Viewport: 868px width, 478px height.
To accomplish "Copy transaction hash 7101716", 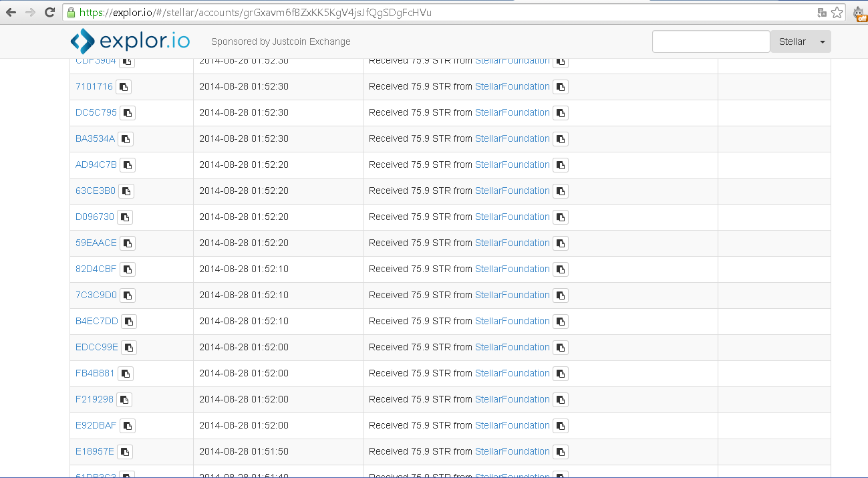I will click(124, 87).
